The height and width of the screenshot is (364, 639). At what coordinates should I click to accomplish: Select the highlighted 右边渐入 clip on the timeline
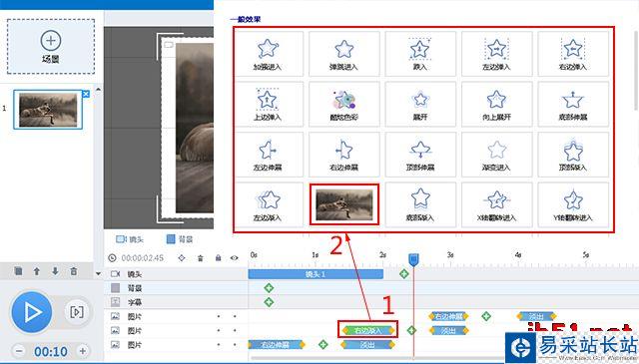click(368, 330)
